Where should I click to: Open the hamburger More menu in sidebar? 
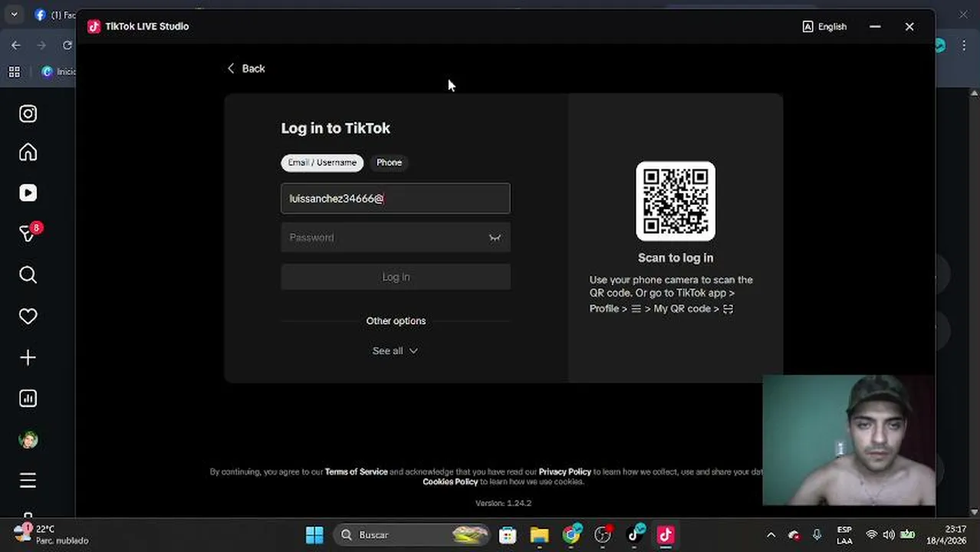tap(28, 481)
